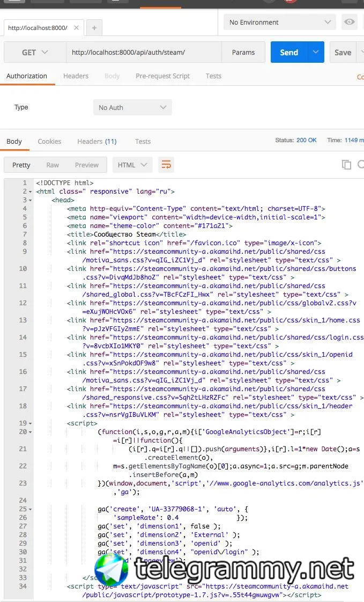Switch response view to Pretty

(21, 165)
